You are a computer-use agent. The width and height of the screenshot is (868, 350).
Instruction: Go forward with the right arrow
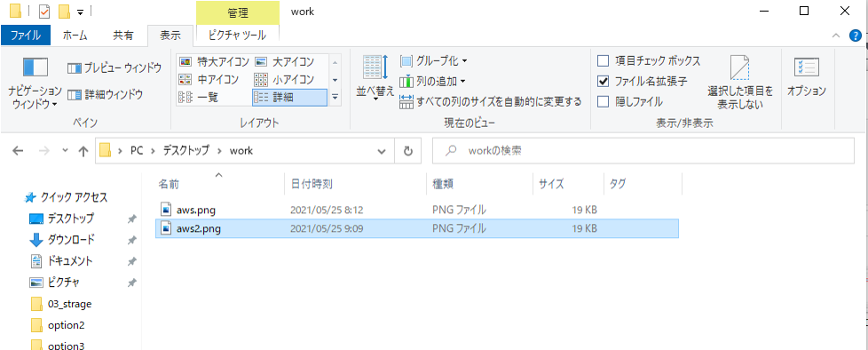[x=45, y=151]
